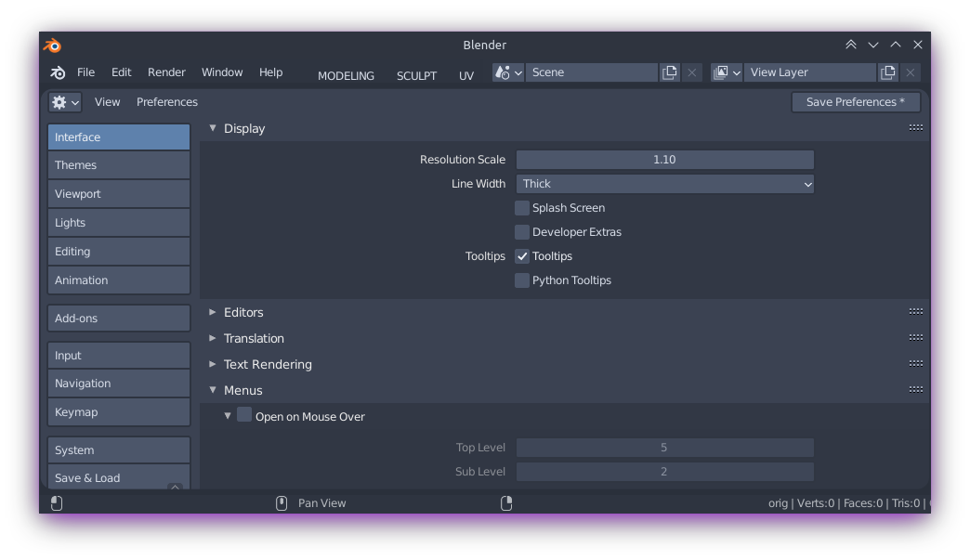Switch to the SCULPT workspace tab

tap(416, 75)
